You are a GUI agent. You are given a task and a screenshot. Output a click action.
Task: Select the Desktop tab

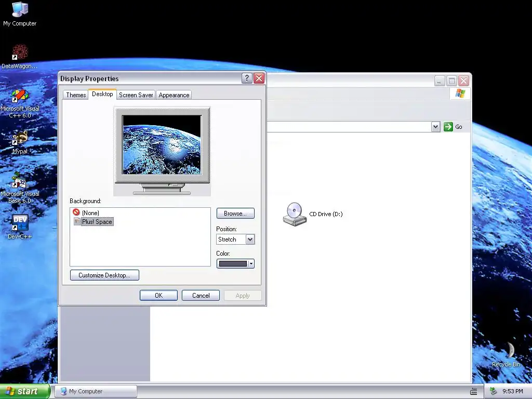102,94
